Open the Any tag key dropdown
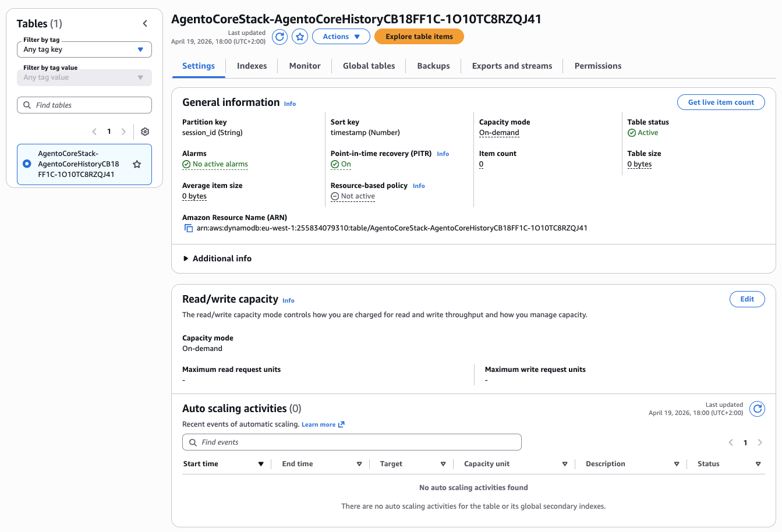Viewport: 782px width, 532px height. click(84, 49)
